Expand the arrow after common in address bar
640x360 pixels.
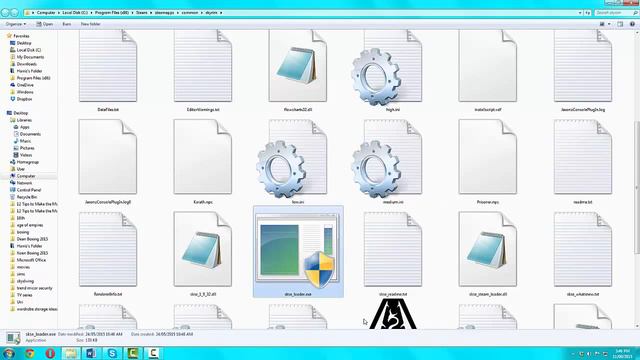tap(202, 13)
